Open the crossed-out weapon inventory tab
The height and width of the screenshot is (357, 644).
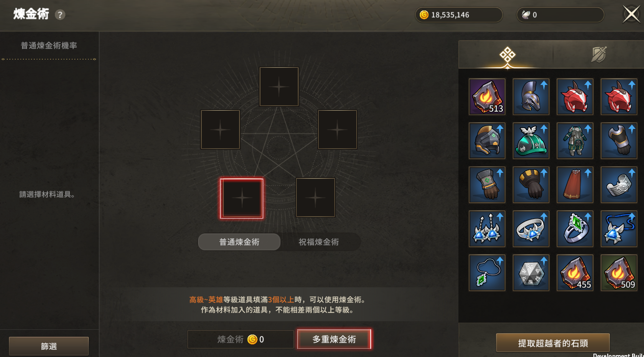(599, 55)
